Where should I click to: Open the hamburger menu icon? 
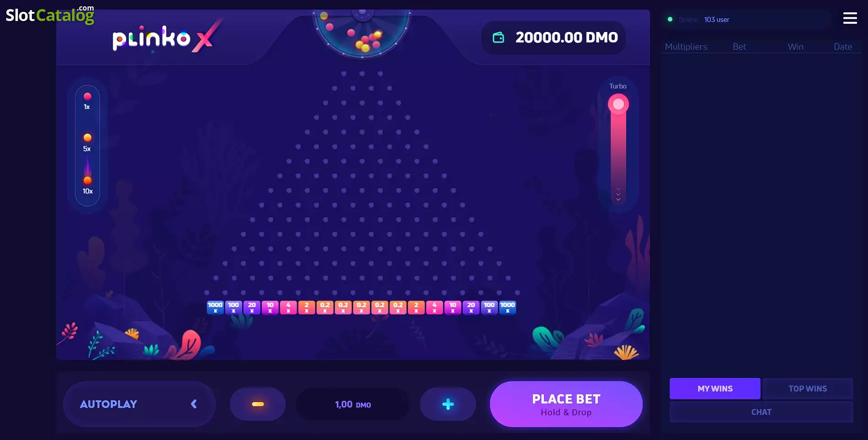850,18
